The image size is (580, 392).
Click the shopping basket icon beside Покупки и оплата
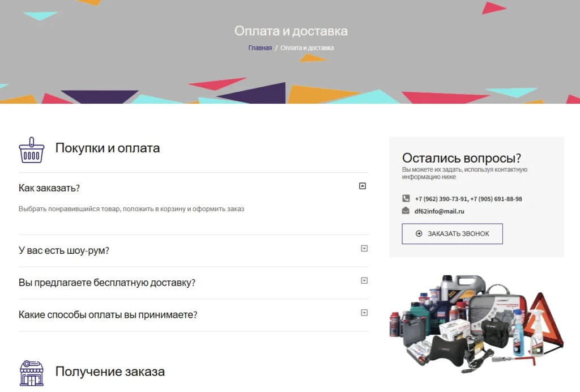(x=32, y=150)
